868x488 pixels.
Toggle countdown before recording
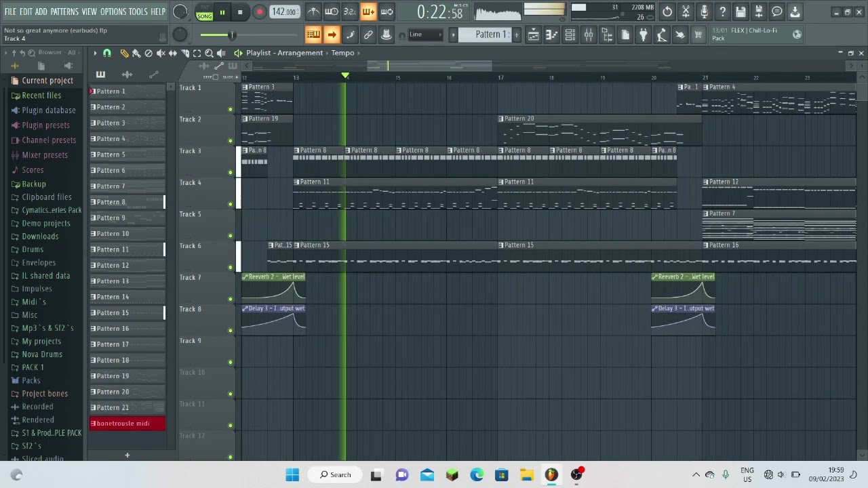coord(350,12)
